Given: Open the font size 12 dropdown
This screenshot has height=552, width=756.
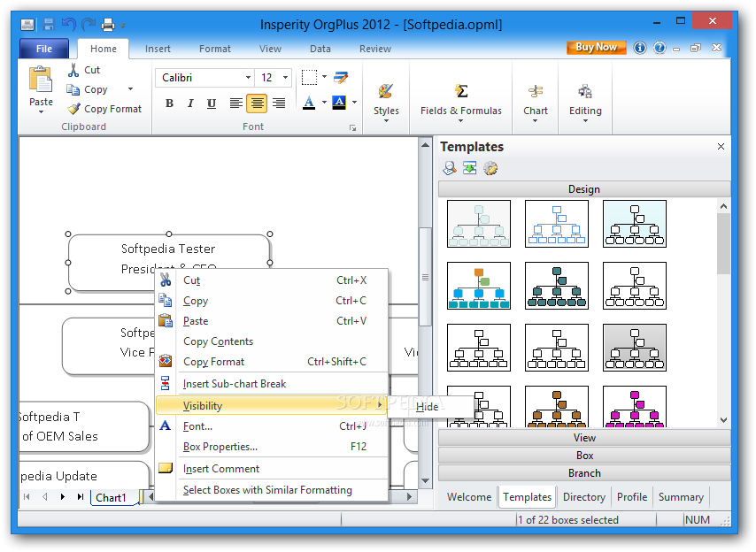Looking at the screenshot, I should (285, 78).
